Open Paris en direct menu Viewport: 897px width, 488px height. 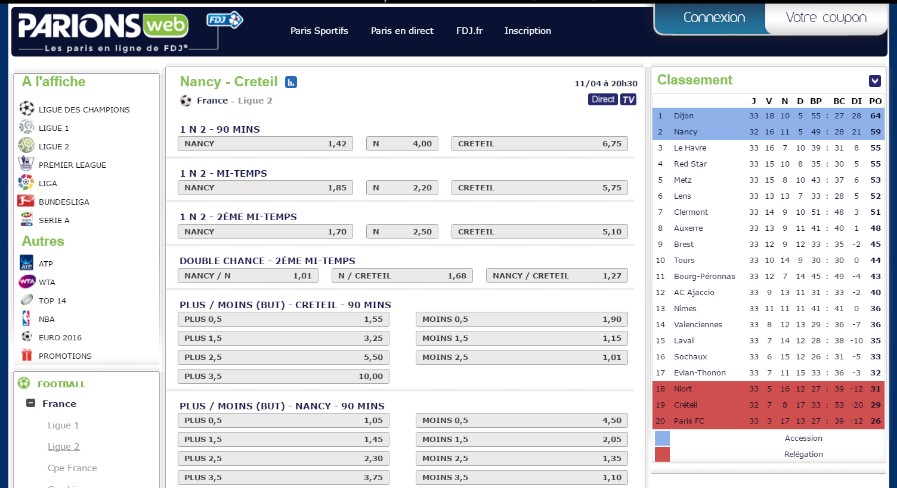tap(402, 31)
